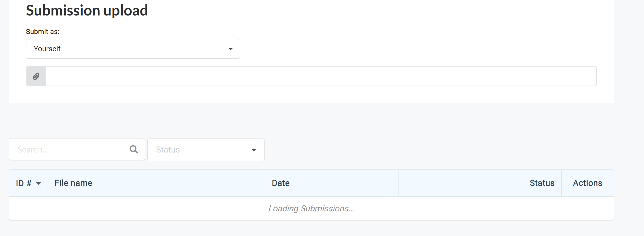Viewport: 644px width, 236px height.
Task: Open the Status dropdown filter
Action: 205,150
